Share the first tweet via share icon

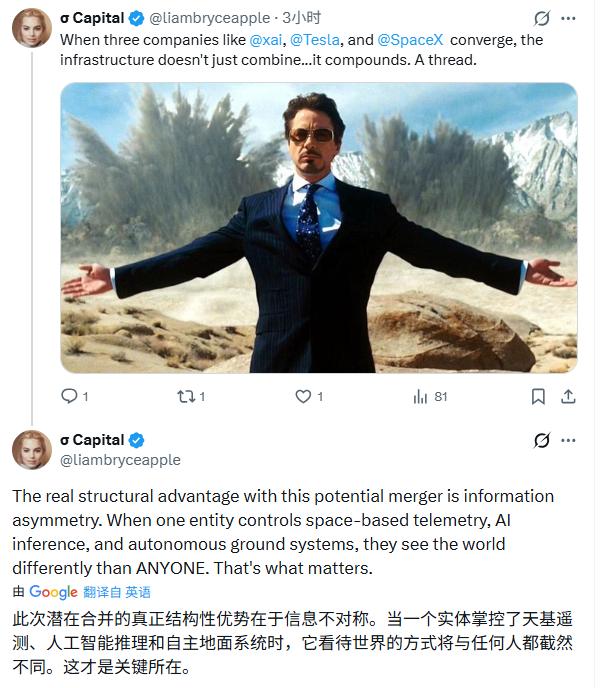568,396
